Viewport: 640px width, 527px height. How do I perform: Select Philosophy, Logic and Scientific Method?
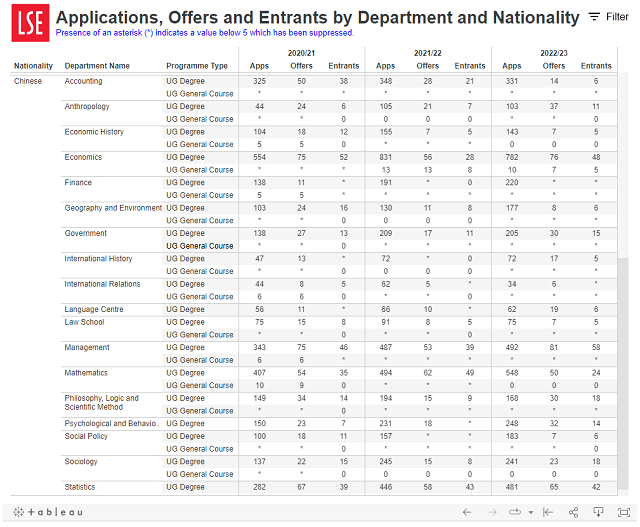[102, 402]
